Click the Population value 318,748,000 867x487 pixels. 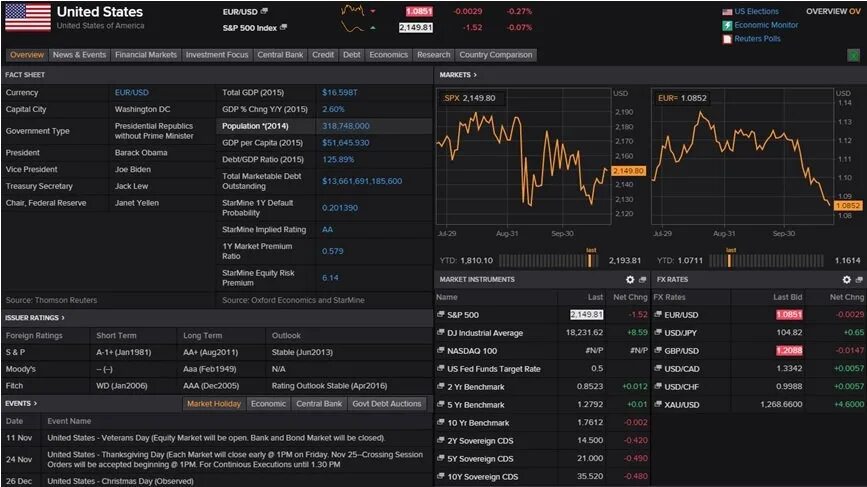pos(346,126)
